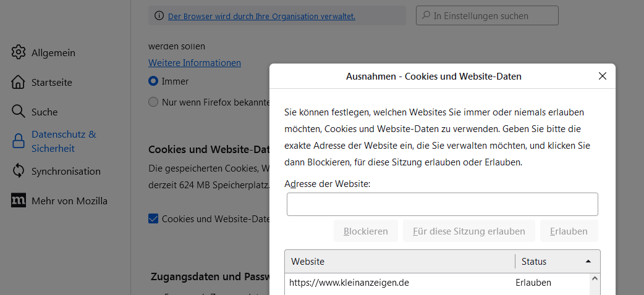Select the Nur wenn Firefox bekannte radio option
The image size is (644, 295).
153,102
